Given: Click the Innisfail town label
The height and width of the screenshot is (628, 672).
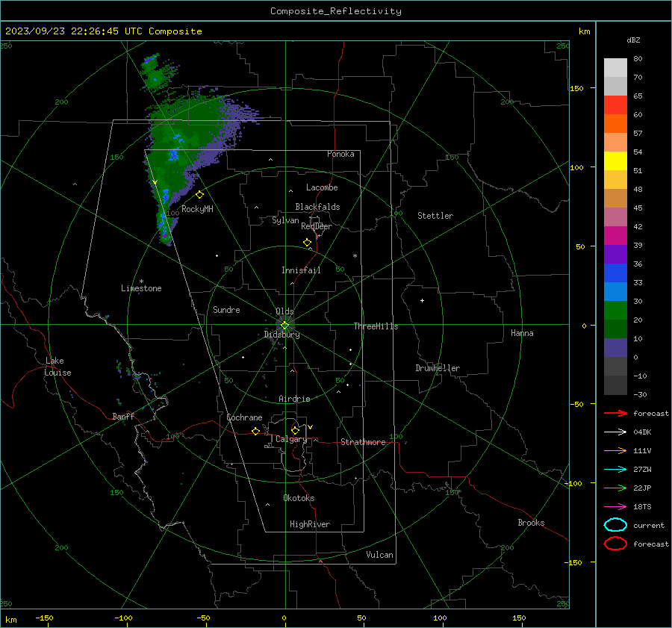Looking at the screenshot, I should pos(302,270).
